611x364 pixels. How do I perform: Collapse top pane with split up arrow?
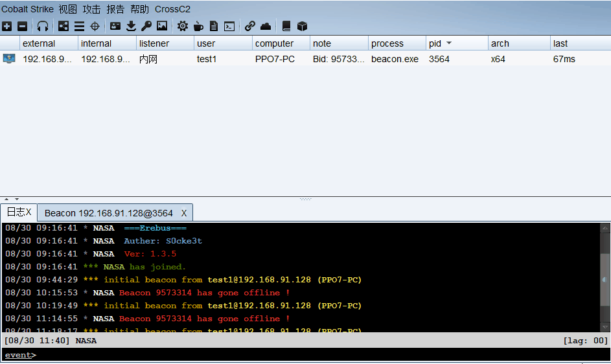pyautogui.click(x=6, y=199)
